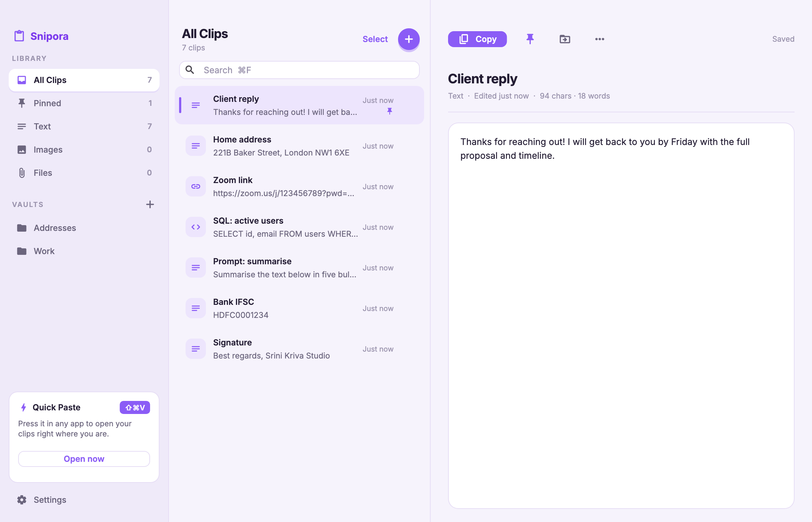Click the Settings gear icon
Screen dimensions: 812x522
coord(22,500)
